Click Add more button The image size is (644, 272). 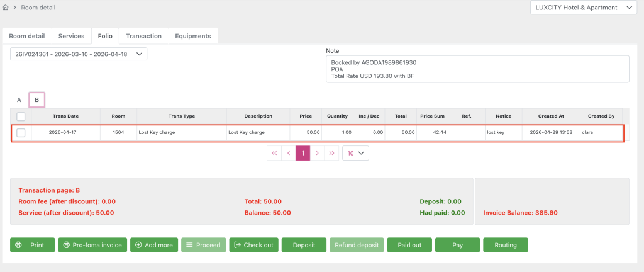click(x=153, y=245)
